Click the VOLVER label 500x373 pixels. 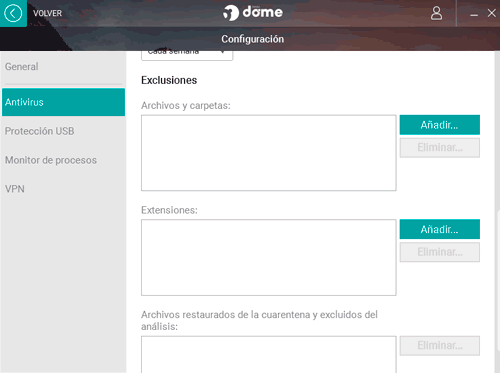point(47,13)
